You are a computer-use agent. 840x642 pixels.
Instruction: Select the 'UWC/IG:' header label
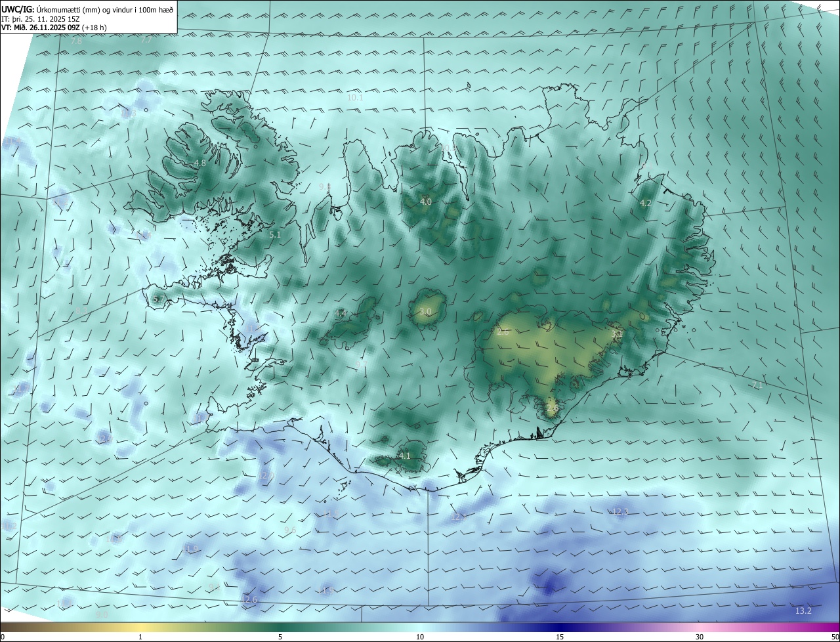pyautogui.click(x=18, y=10)
